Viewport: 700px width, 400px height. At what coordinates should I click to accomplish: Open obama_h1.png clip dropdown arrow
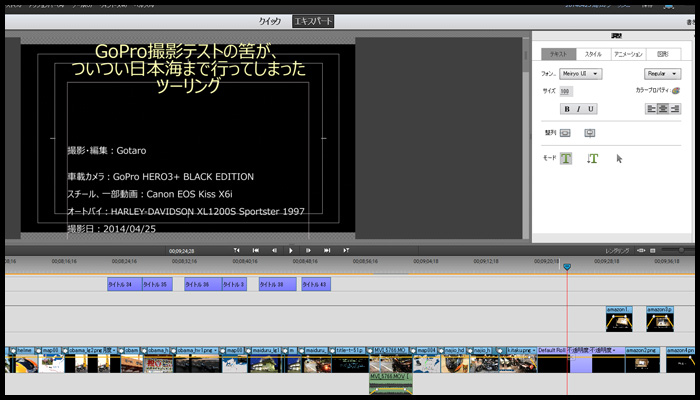click(x=215, y=351)
